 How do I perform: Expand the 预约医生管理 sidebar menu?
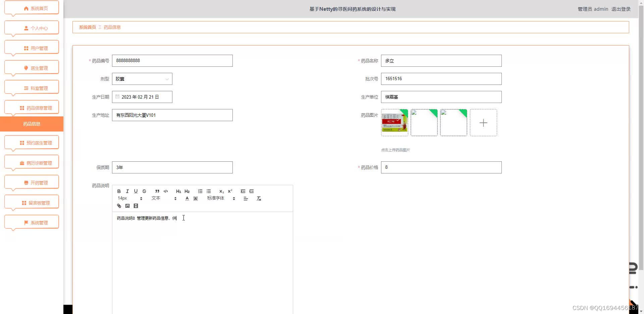pos(32,143)
